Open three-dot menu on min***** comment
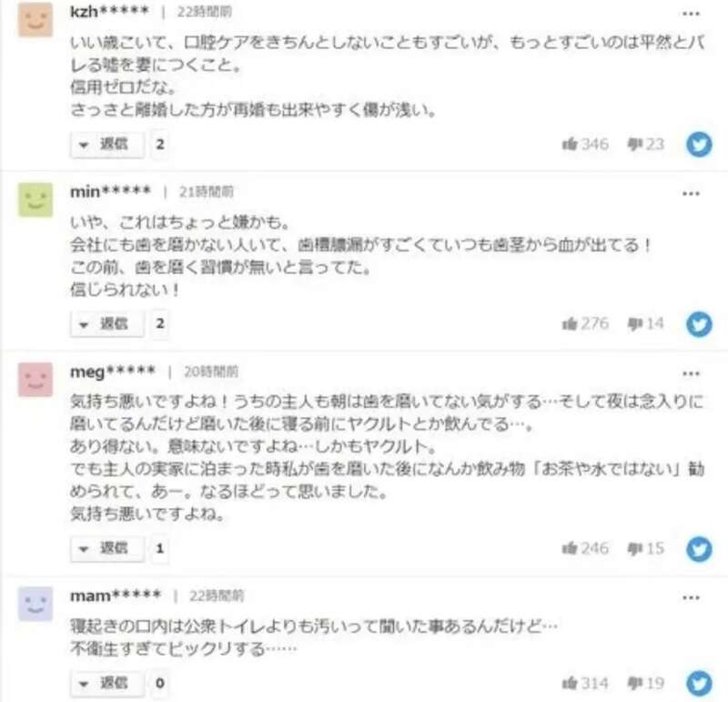 pos(691,194)
